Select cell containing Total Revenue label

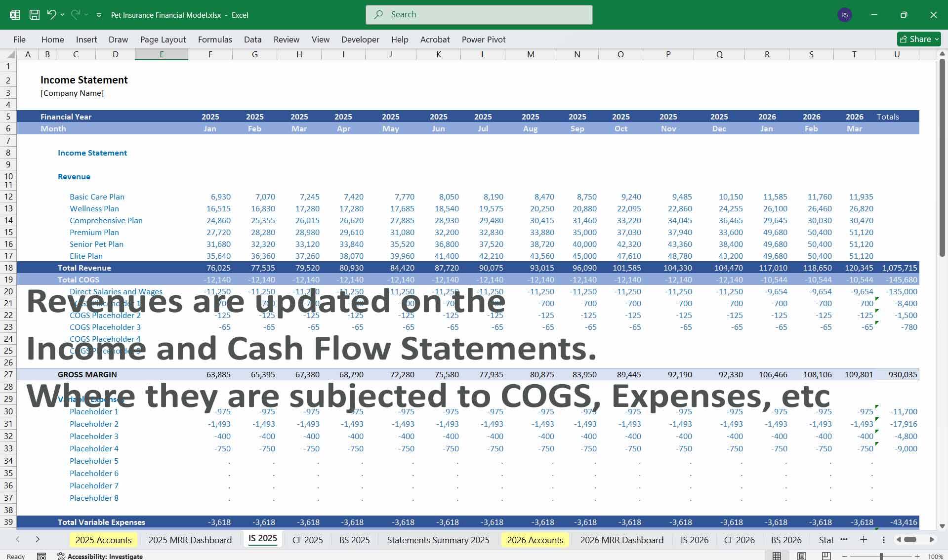pyautogui.click(x=84, y=268)
